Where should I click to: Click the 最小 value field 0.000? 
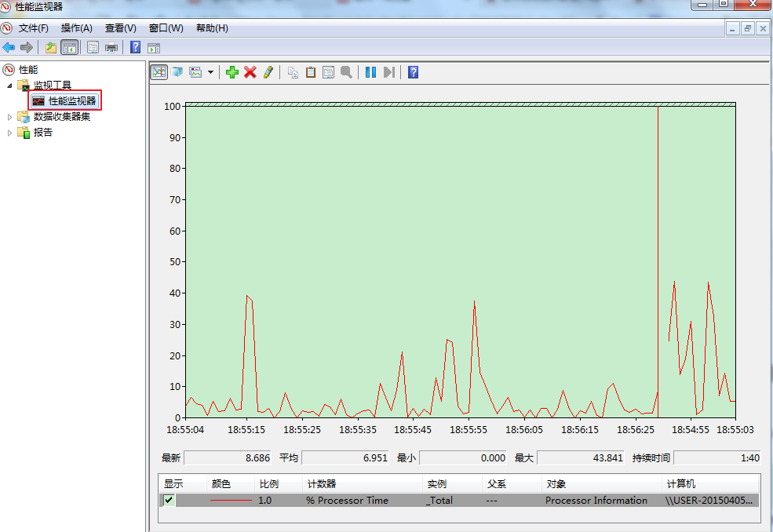coord(463,457)
